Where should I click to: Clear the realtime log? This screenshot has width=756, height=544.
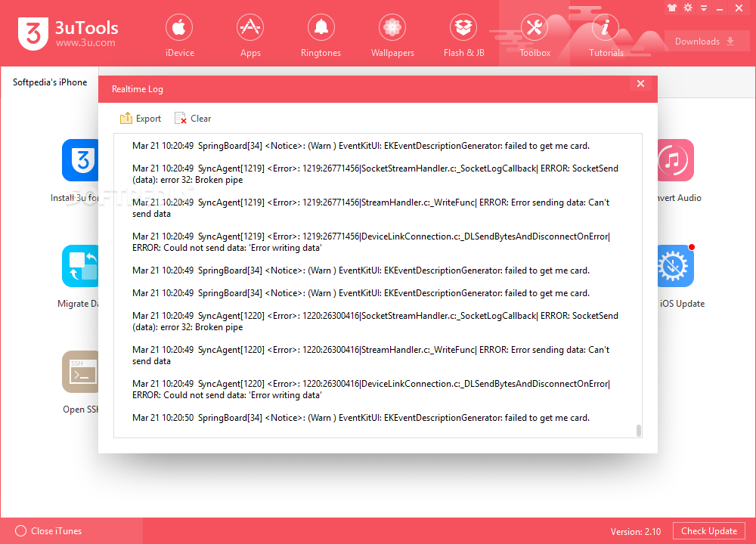click(x=193, y=119)
